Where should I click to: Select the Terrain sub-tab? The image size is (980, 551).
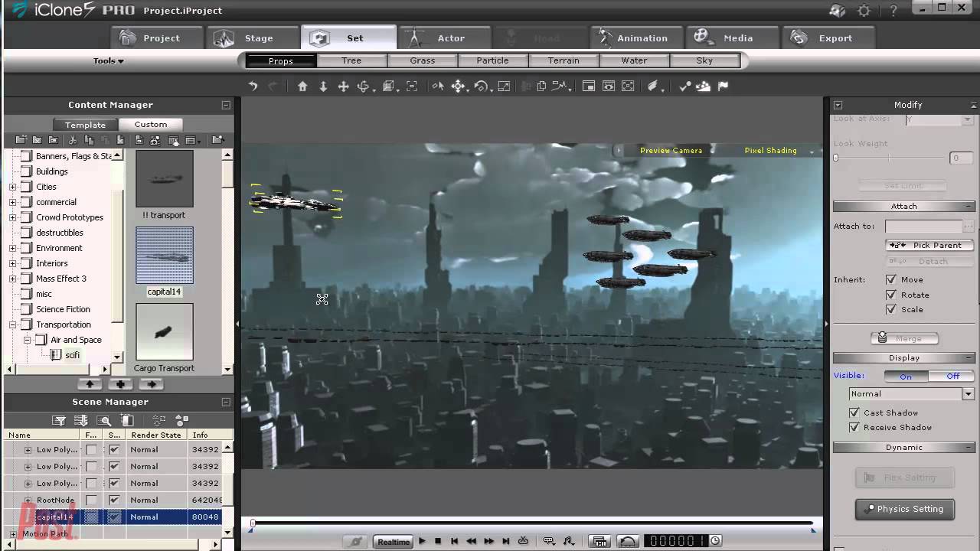click(563, 61)
